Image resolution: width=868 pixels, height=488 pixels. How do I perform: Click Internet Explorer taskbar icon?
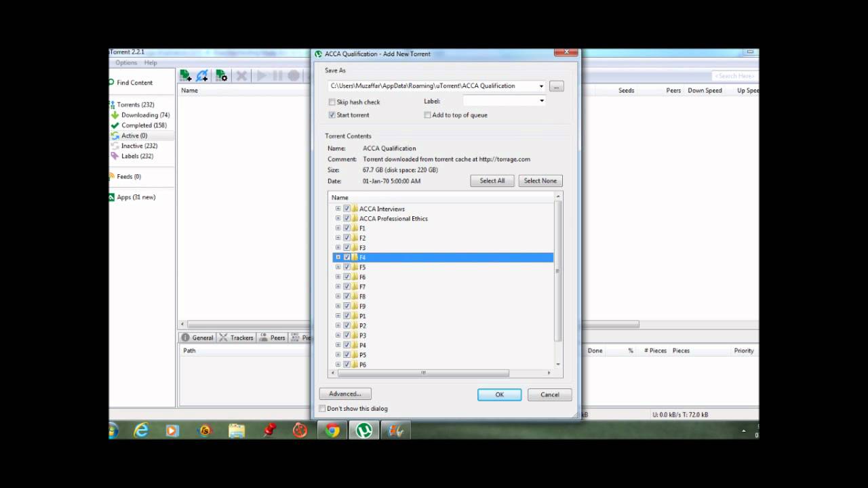[x=141, y=430]
